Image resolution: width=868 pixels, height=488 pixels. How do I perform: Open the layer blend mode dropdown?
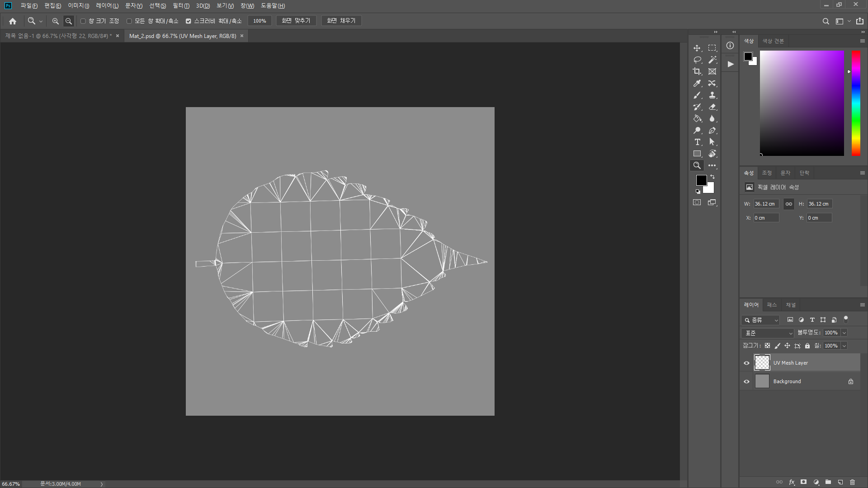click(767, 333)
